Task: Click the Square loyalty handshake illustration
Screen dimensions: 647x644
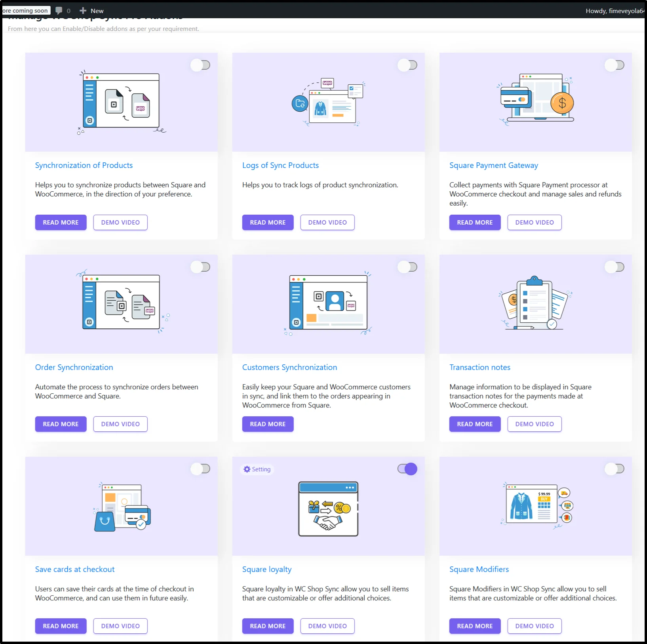Action: [328, 509]
